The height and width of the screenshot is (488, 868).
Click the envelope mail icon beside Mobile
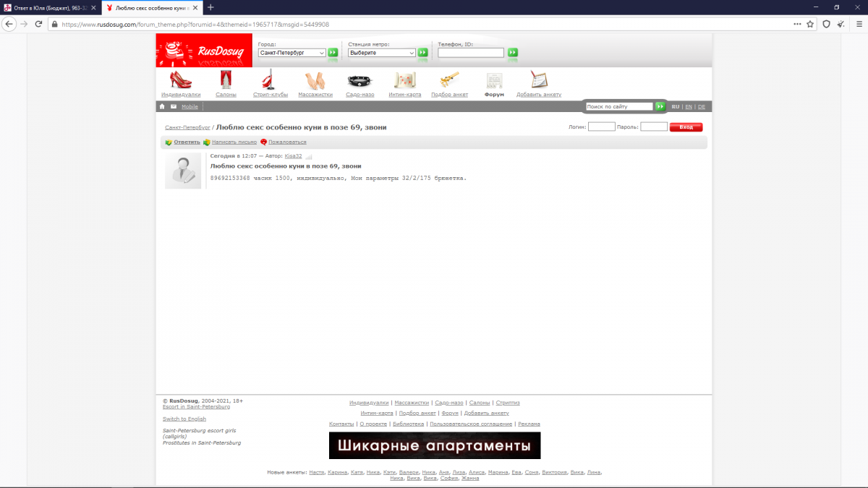tap(174, 106)
